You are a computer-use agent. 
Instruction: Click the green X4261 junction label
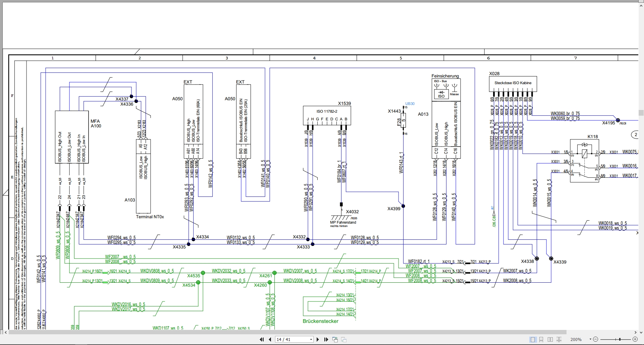pos(266,276)
